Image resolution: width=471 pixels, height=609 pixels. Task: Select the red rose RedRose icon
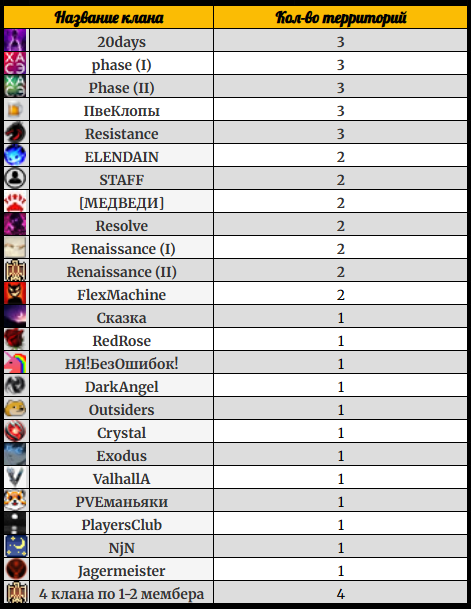15,339
